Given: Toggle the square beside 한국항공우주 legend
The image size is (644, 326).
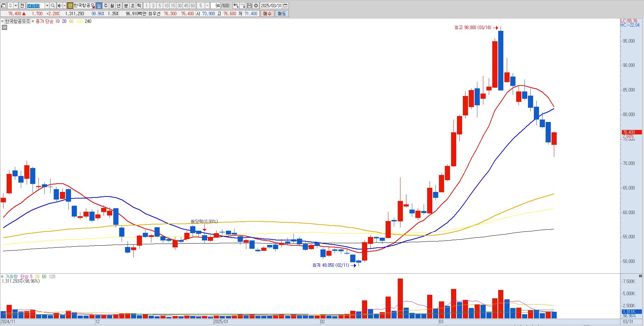Looking at the screenshot, I should tap(2, 21).
